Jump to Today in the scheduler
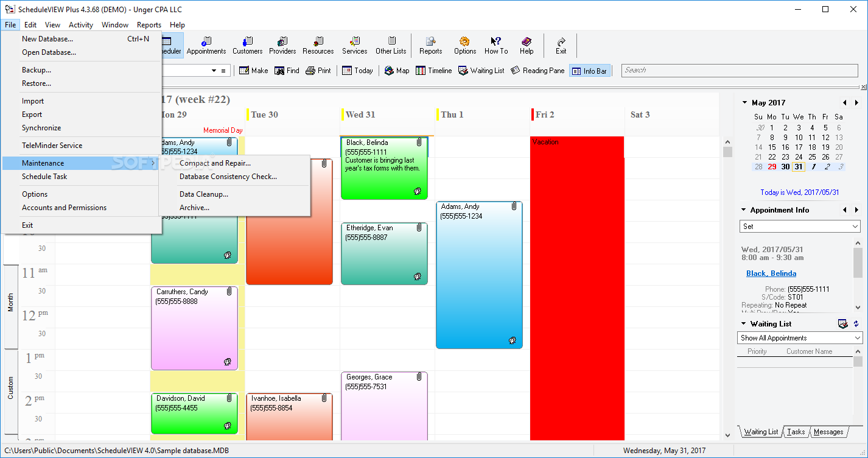Image resolution: width=868 pixels, height=458 pixels. 357,71
